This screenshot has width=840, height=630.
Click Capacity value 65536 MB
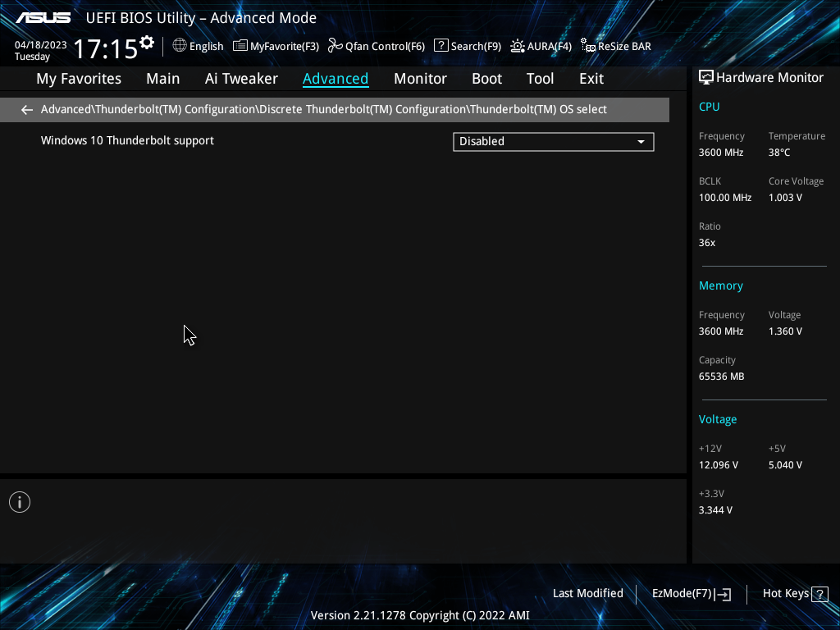721,377
